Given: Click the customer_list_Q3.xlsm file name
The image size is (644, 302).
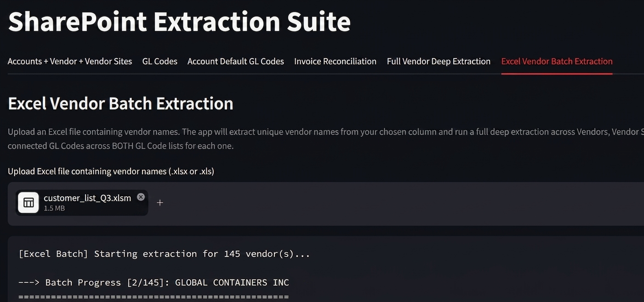Looking at the screenshot, I should pos(87,198).
